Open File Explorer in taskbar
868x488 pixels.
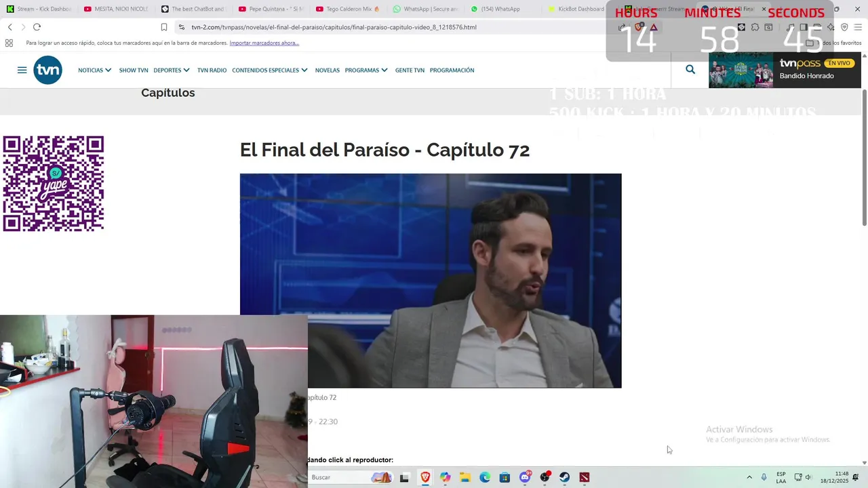[465, 477]
